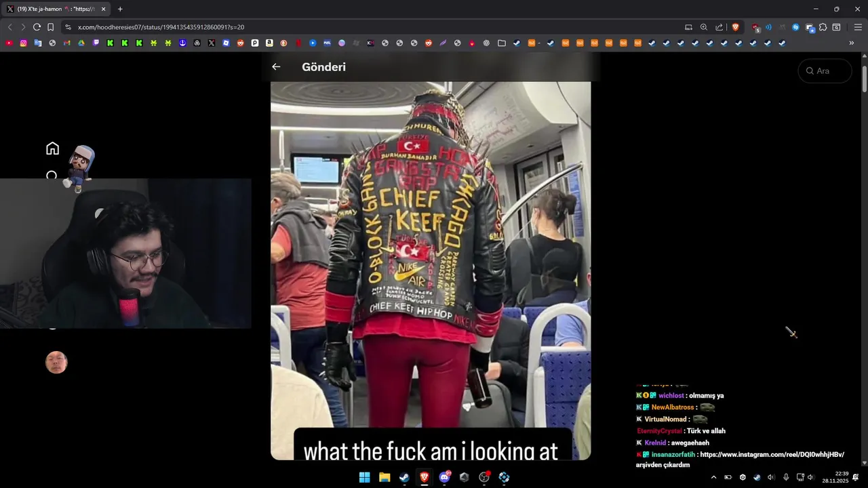Open Brave main hamburger menu
868x488 pixels.
click(858, 27)
